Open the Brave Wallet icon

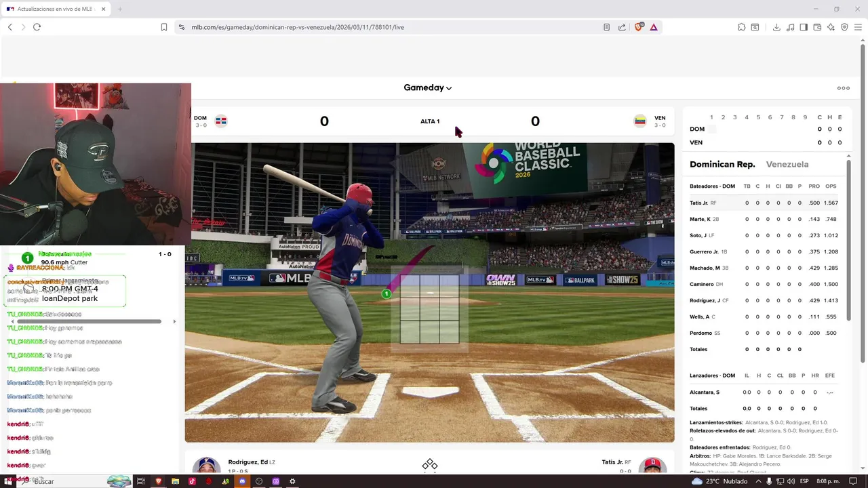(x=817, y=27)
